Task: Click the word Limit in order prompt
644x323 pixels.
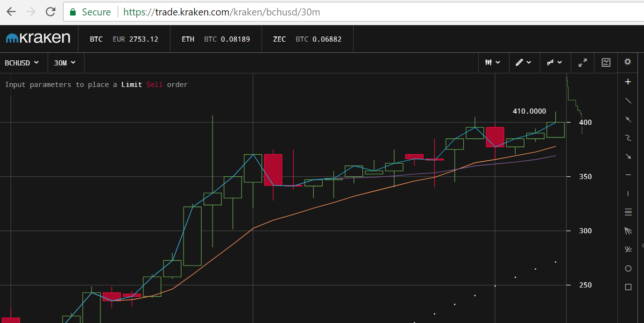Action: coord(132,85)
